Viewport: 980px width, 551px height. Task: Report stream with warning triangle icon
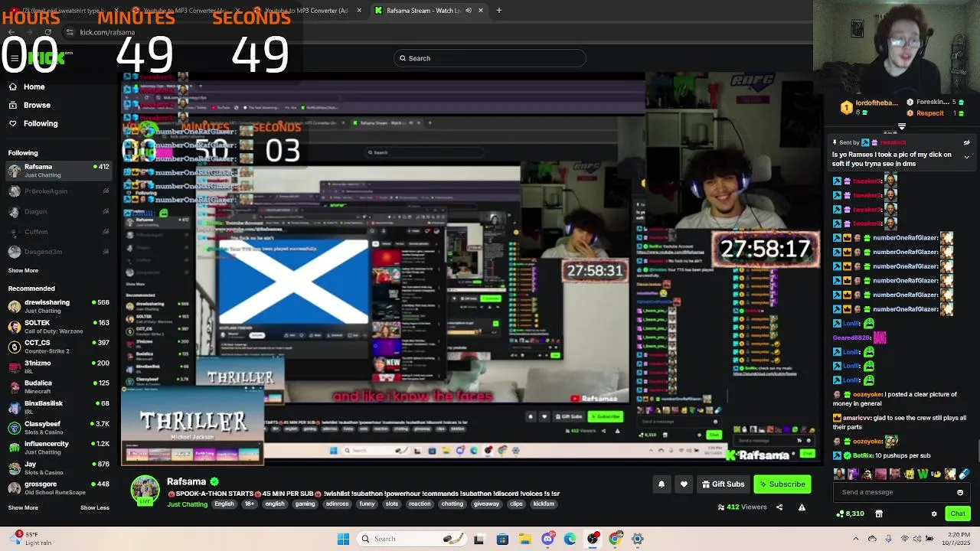coord(802,507)
